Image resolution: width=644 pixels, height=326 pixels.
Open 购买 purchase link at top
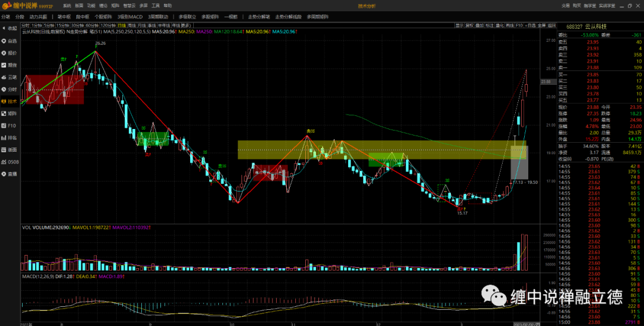pos(577,6)
